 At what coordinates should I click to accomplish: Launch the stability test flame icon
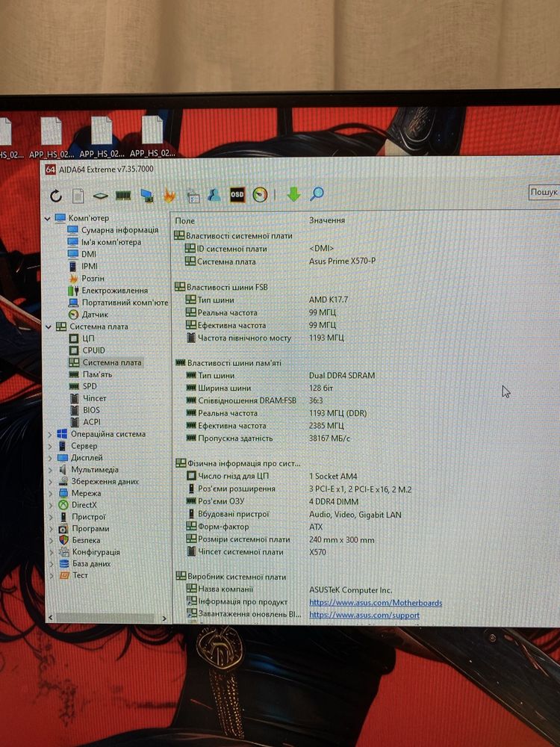point(169,195)
